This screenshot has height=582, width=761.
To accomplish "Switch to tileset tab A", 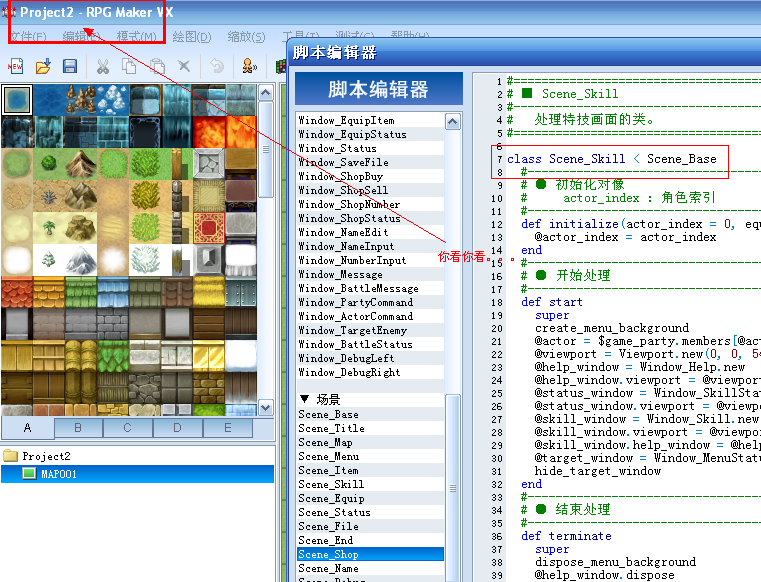I will pos(28,428).
